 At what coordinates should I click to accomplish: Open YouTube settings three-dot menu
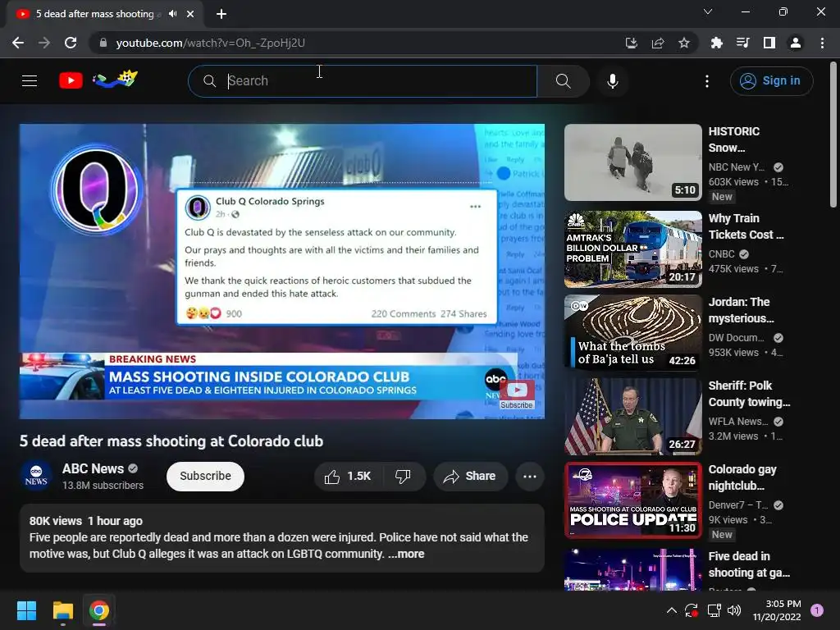707,81
